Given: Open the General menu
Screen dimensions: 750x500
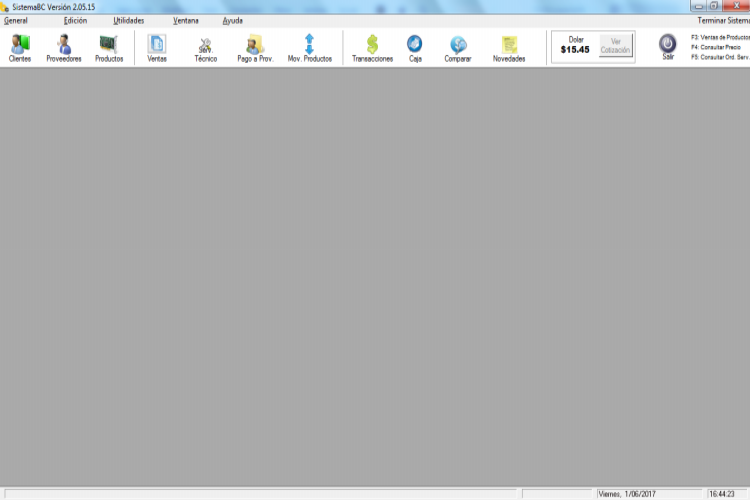Looking at the screenshot, I should (x=16, y=20).
